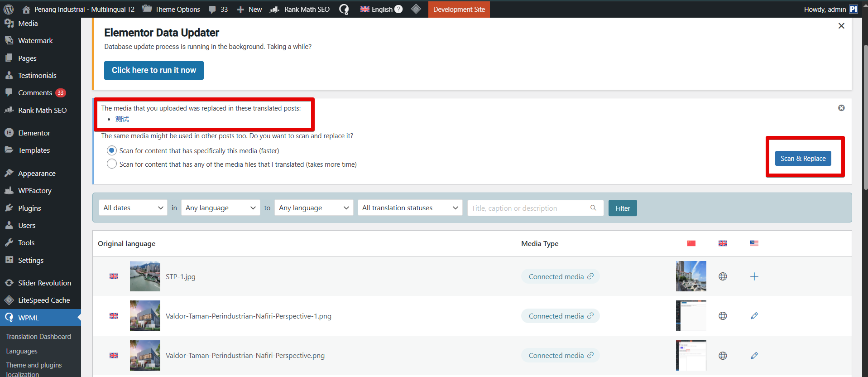This screenshot has height=377, width=868.
Task: Click the globe icon in the STP-1.jpg row
Action: point(723,276)
